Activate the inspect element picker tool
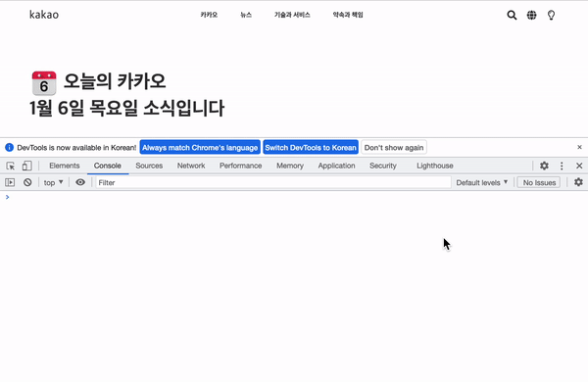This screenshot has width=588, height=382. [10, 166]
